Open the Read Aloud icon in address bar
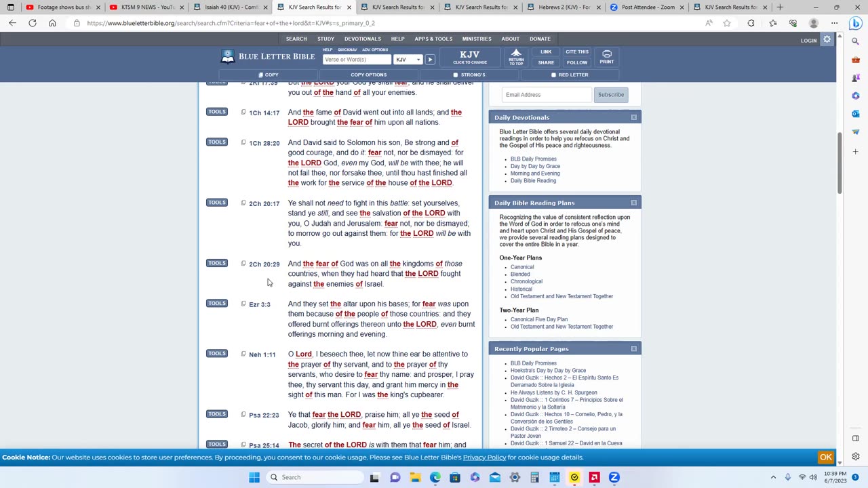This screenshot has width=868, height=488. point(709,23)
